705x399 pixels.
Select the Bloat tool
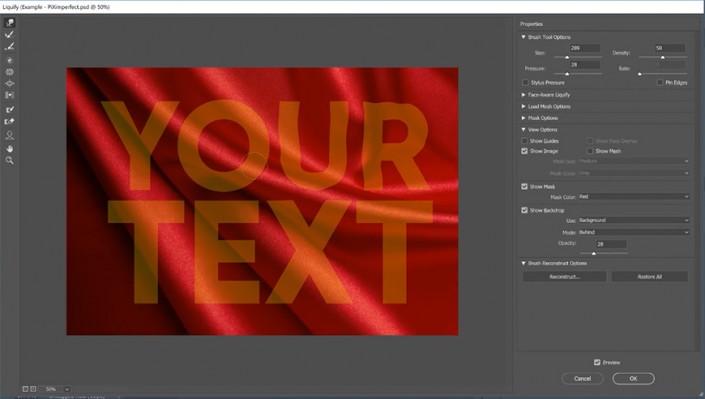[x=9, y=84]
